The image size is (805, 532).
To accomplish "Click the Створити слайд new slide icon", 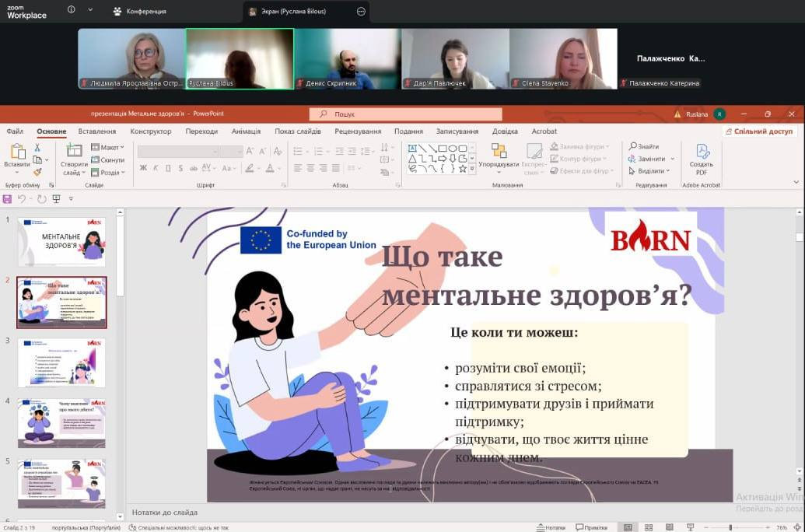I will pos(74,151).
